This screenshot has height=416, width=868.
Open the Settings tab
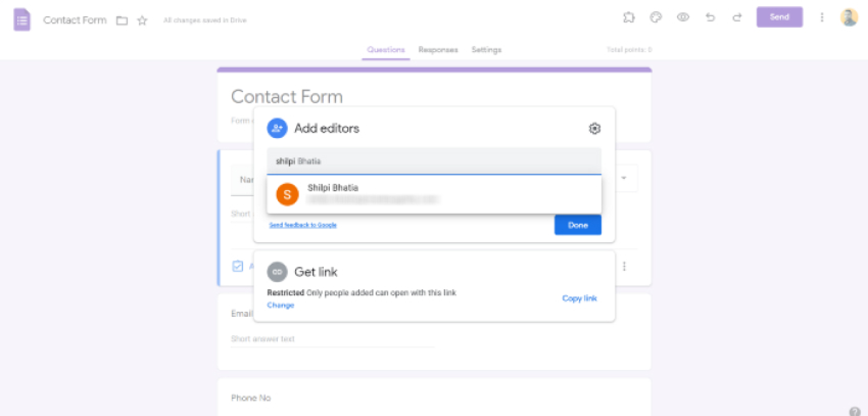pos(486,50)
